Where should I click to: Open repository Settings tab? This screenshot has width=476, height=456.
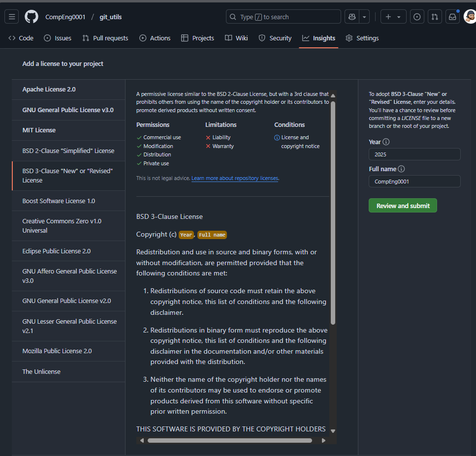362,38
